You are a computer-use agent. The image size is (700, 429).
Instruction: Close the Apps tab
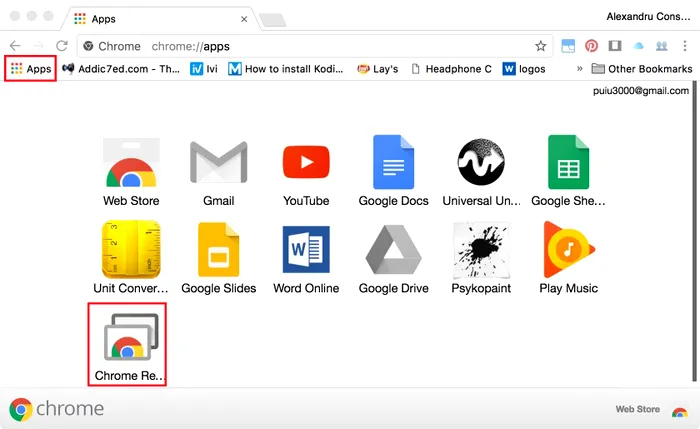coord(244,19)
